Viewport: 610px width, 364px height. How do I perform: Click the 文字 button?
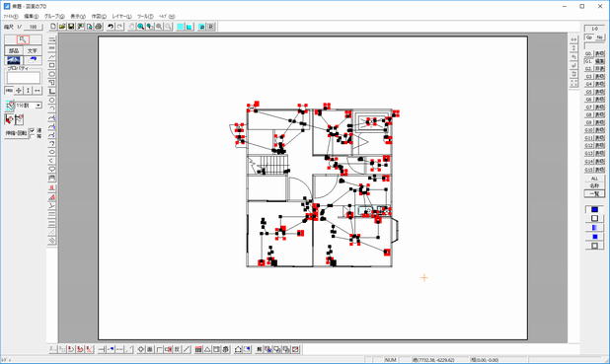33,50
